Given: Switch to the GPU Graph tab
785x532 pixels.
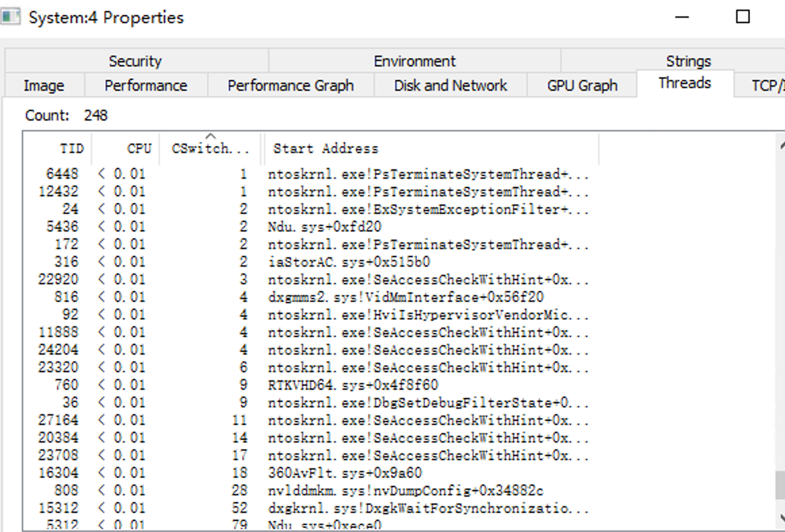Looking at the screenshot, I should [x=582, y=85].
